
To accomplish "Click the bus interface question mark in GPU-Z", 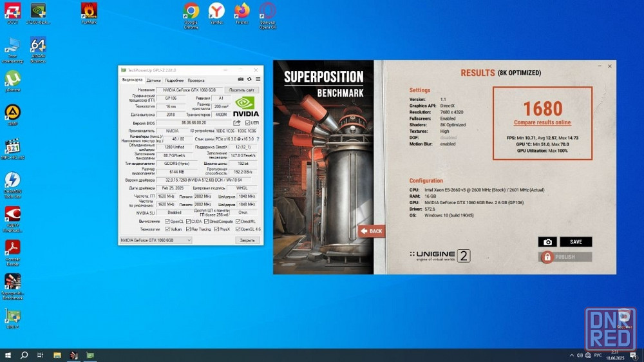I will [x=258, y=139].
